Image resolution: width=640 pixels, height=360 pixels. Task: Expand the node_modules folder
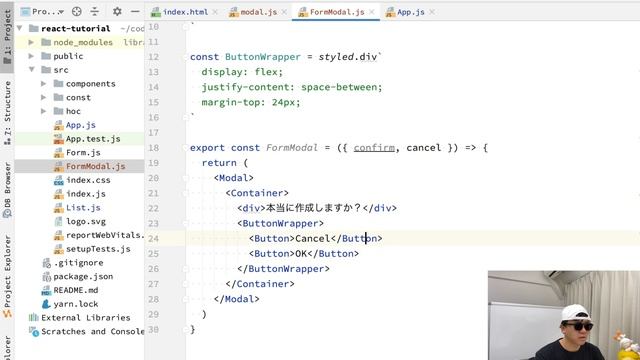tap(31, 42)
